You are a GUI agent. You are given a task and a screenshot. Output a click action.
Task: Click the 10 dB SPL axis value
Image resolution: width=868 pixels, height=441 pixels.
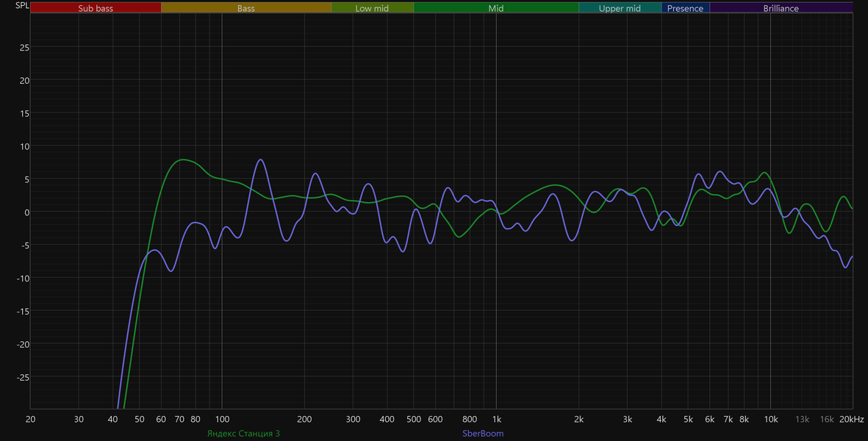click(24, 146)
